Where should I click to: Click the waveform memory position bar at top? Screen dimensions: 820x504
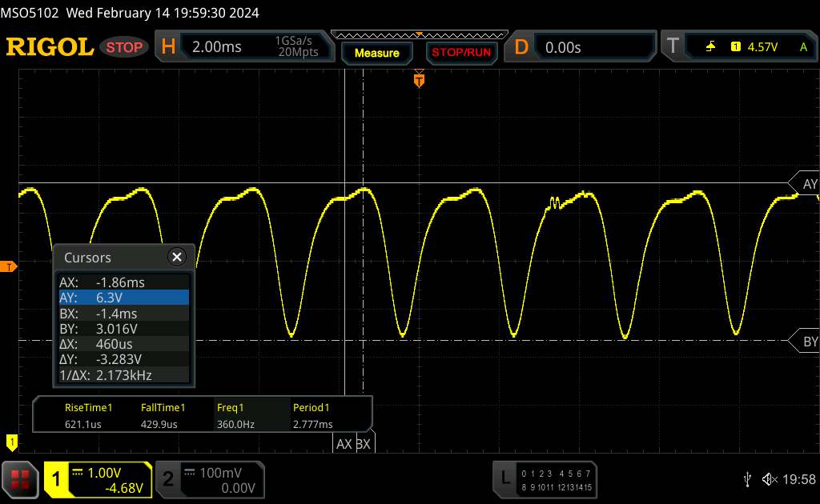416,34
